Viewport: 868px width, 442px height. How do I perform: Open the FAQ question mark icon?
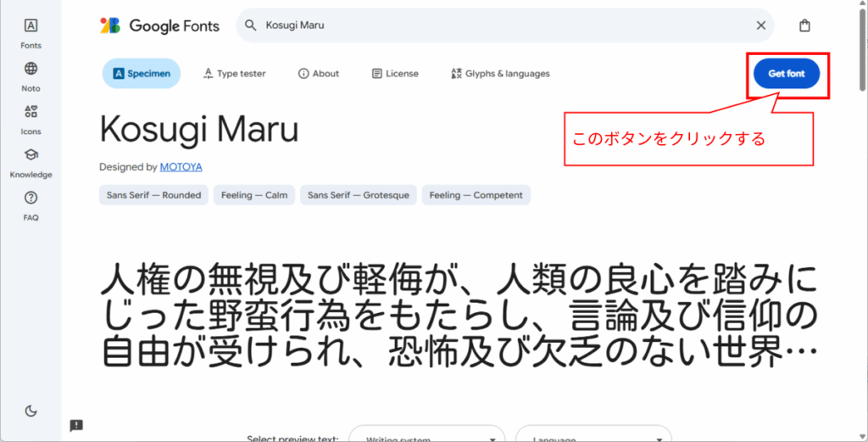tap(31, 199)
